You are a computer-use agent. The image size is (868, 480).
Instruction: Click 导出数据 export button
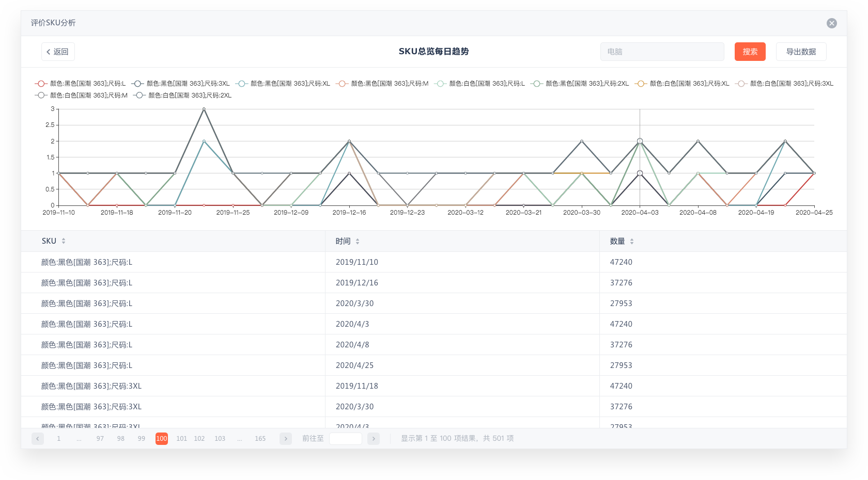click(801, 52)
